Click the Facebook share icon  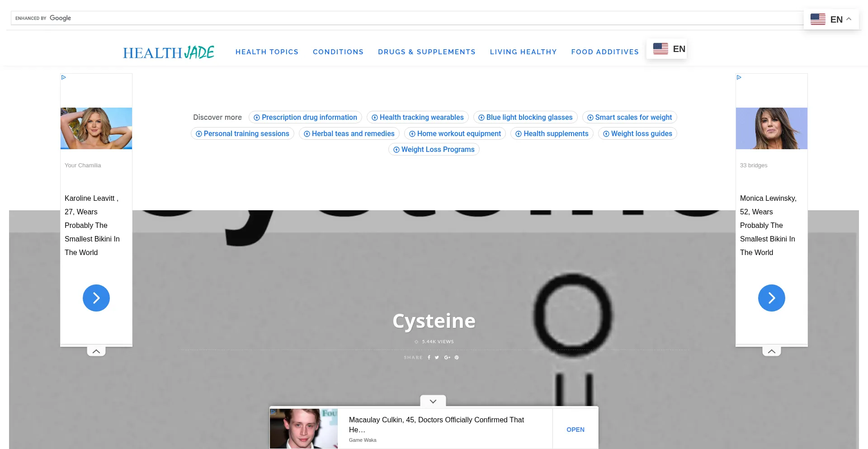[429, 357]
